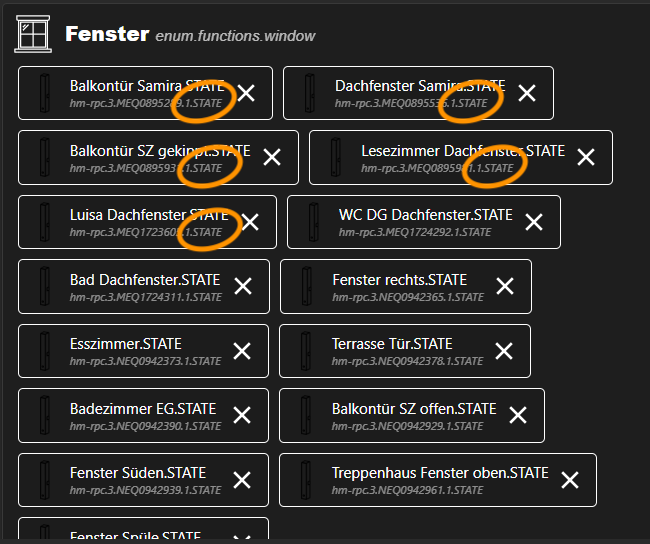Click the Fenster window enum icon
The width and height of the screenshot is (650, 544).
[x=33, y=34]
